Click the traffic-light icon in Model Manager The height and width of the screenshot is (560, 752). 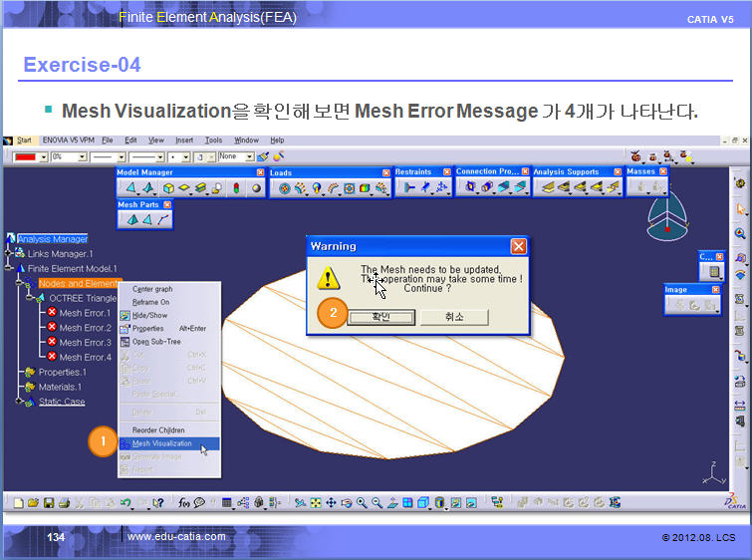coord(236,187)
